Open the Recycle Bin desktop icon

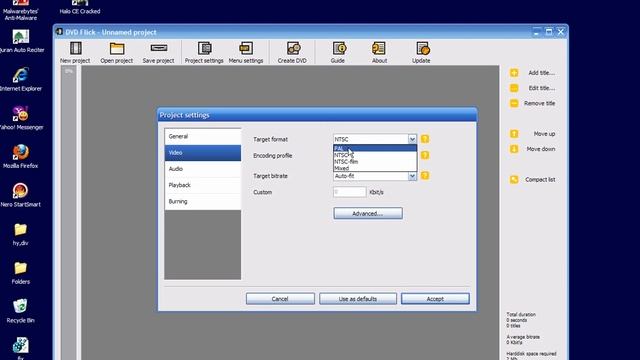click(20, 306)
